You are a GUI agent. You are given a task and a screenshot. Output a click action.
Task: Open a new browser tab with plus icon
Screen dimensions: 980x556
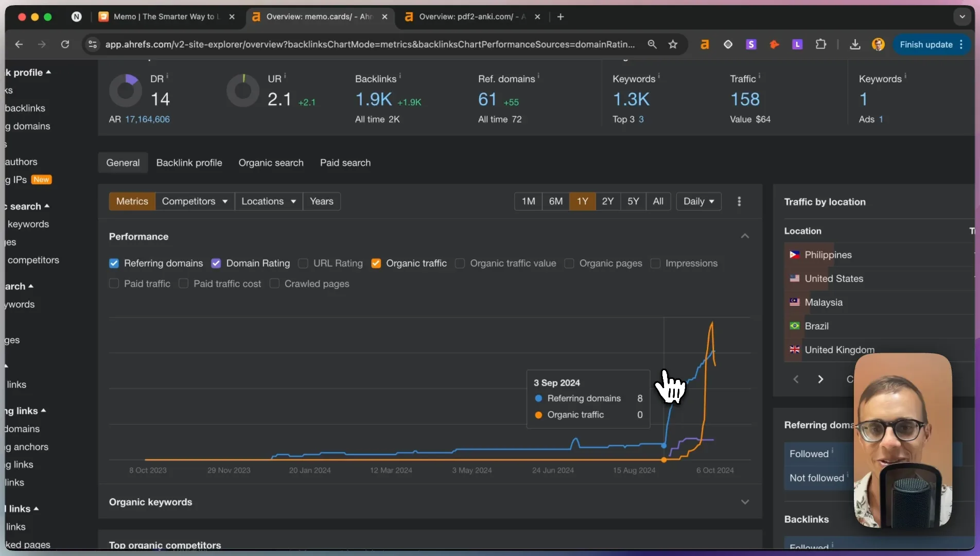coord(561,16)
